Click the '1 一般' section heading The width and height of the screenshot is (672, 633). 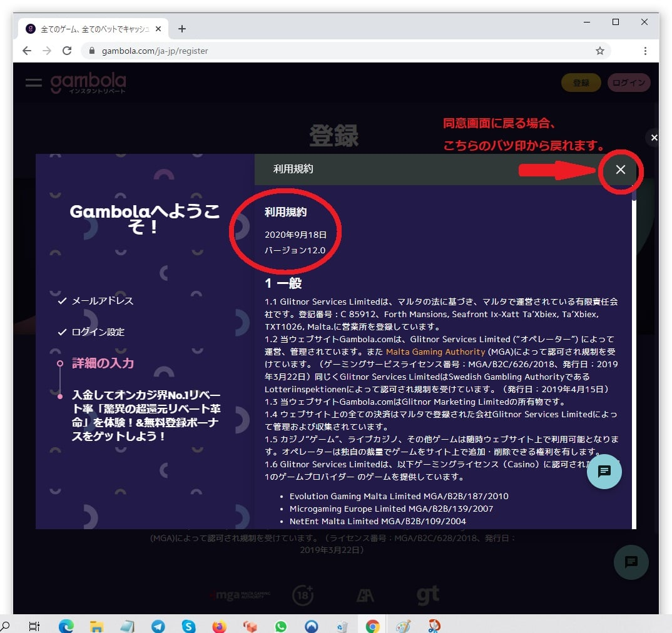pyautogui.click(x=283, y=283)
